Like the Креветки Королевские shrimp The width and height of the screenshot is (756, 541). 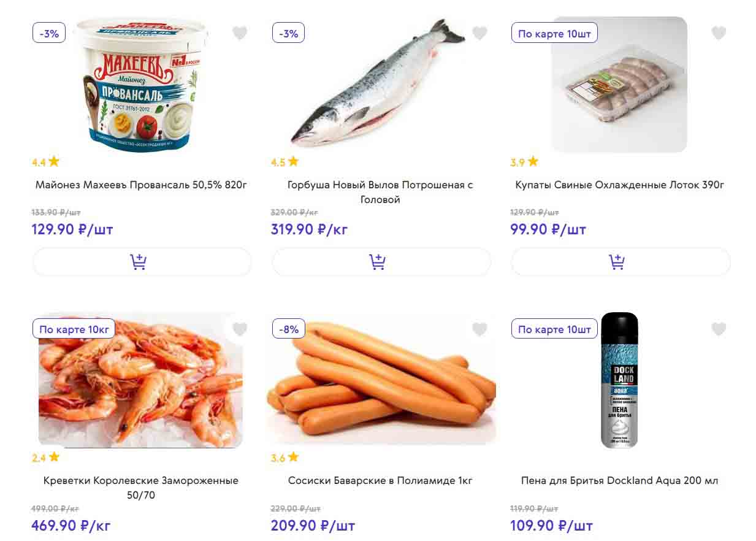point(240,329)
